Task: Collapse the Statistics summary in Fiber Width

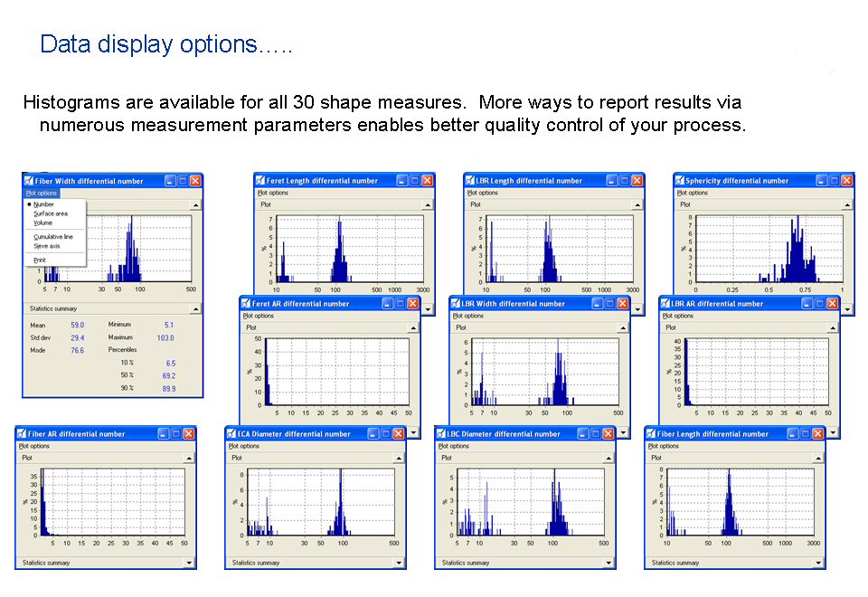Action: (x=195, y=309)
